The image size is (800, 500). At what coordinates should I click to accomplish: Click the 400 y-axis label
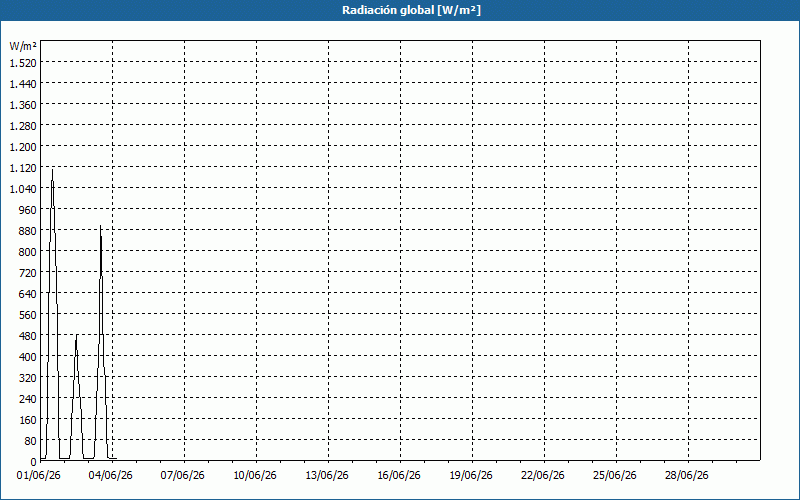click(x=28, y=357)
